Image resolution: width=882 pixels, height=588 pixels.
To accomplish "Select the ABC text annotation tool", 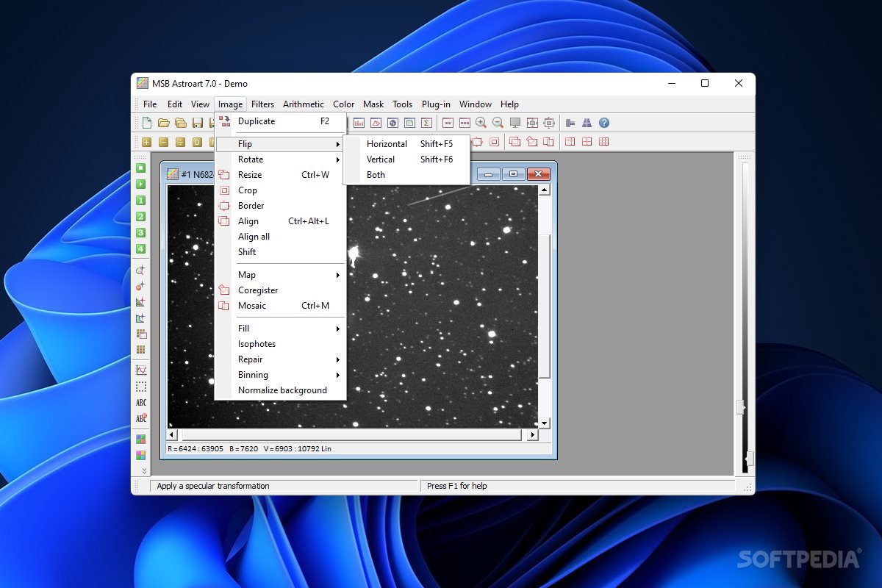I will click(x=140, y=402).
